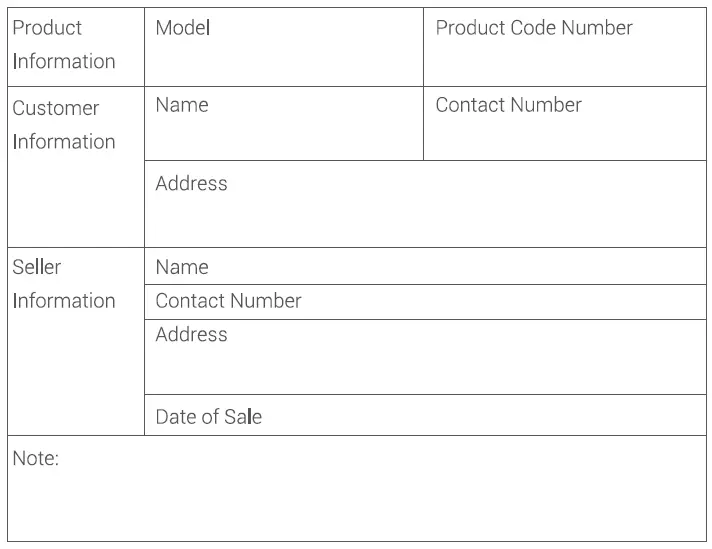This screenshot has height=549, width=712.
Task: Click the customer Name field
Action: [x=283, y=124]
